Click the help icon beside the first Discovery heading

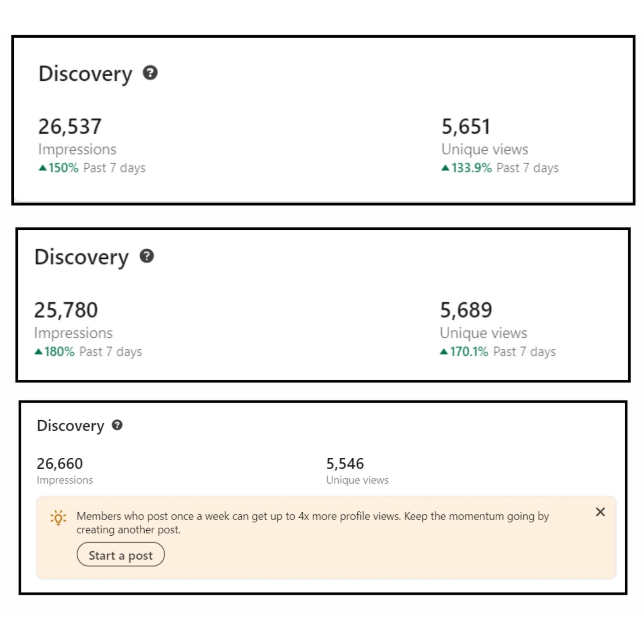[x=151, y=74]
